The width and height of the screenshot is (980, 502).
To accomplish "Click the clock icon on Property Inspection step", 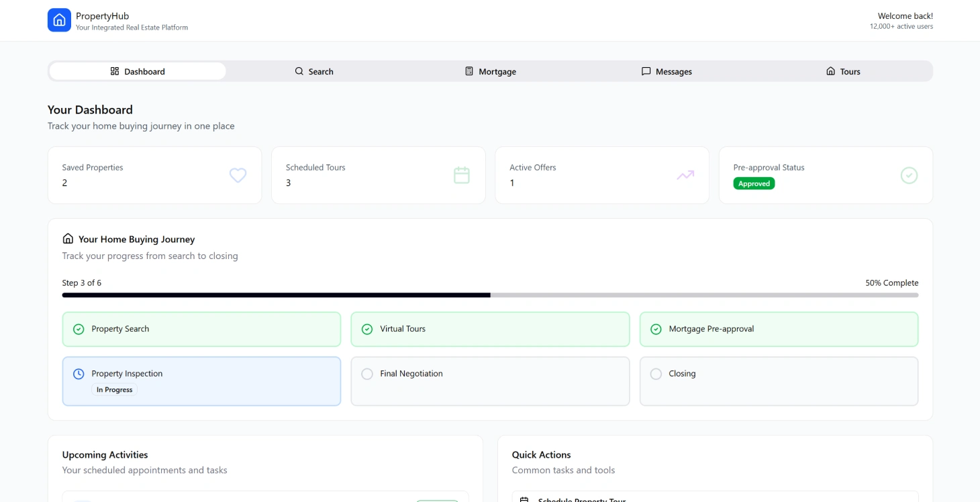I will tap(79, 373).
